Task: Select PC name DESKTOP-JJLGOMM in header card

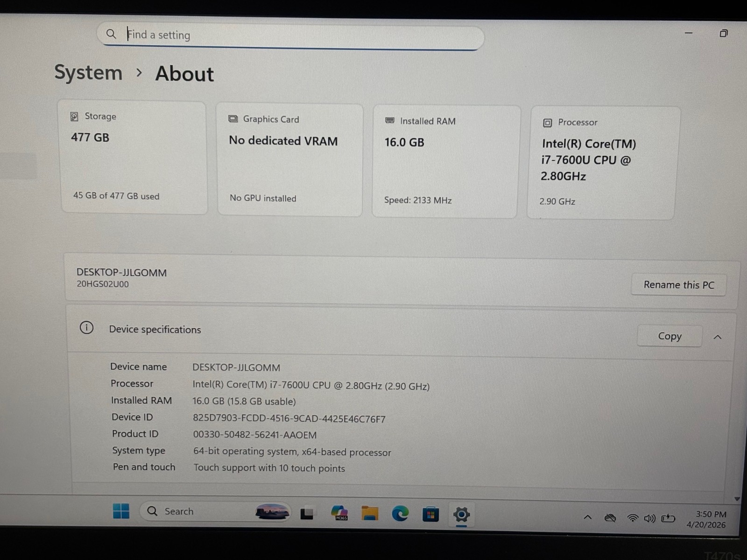Action: 121,273
